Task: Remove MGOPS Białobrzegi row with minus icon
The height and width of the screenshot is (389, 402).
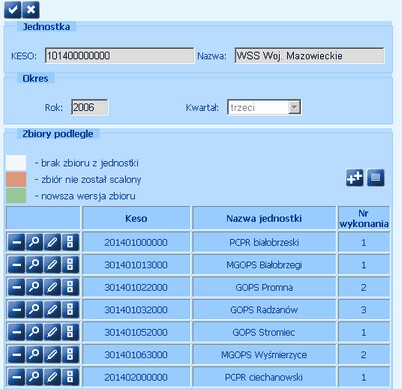Action: (x=16, y=265)
